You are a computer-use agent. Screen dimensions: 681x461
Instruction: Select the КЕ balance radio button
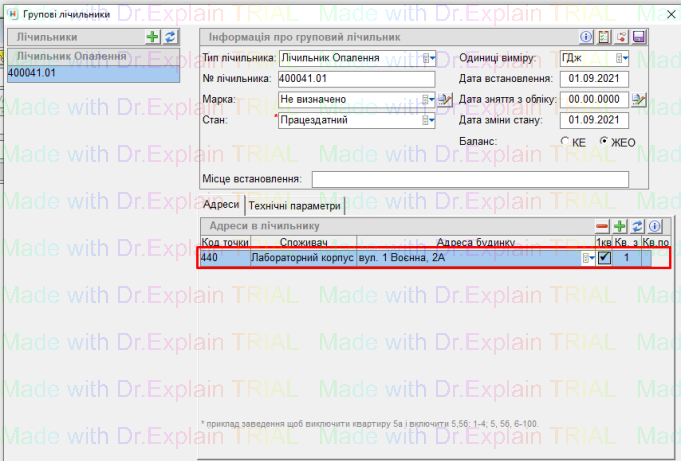[x=566, y=142]
